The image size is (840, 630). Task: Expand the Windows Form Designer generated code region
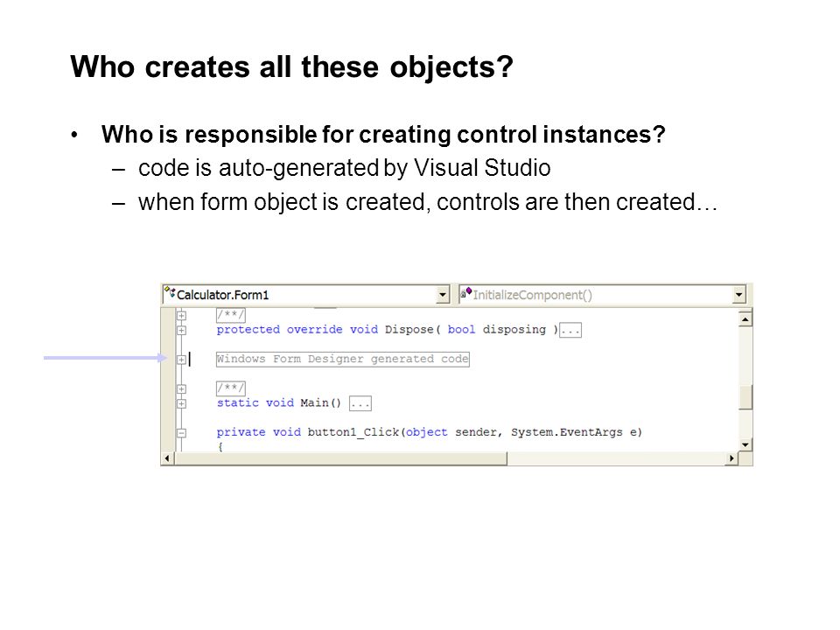[x=182, y=360]
